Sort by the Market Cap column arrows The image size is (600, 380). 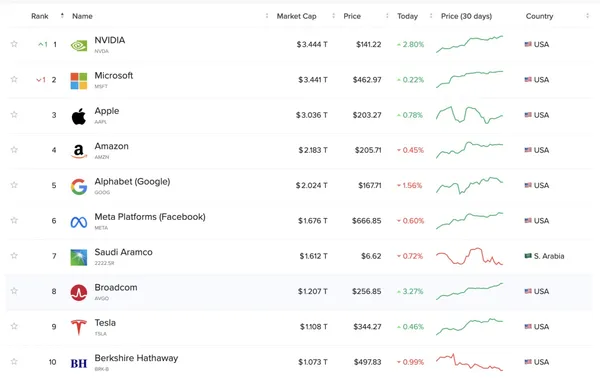[333, 16]
